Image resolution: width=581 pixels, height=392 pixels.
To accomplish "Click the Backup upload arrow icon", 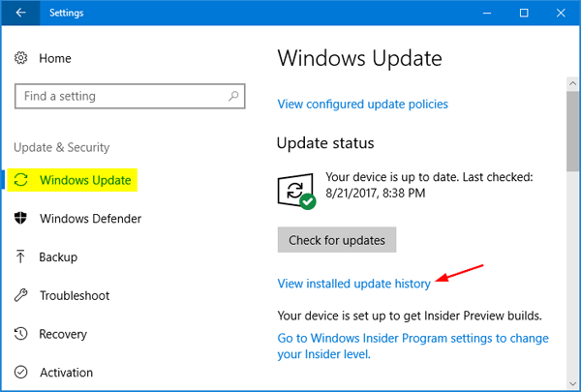I will [x=20, y=256].
